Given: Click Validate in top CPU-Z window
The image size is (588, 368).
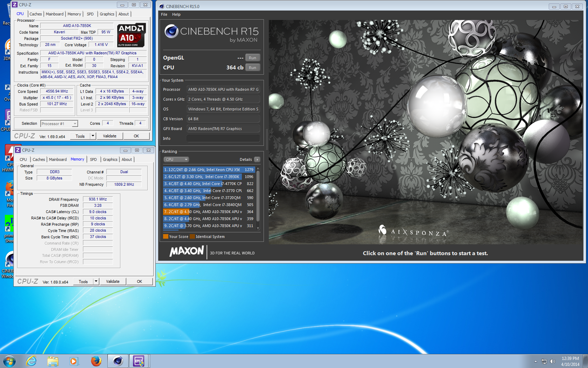Looking at the screenshot, I should [110, 136].
